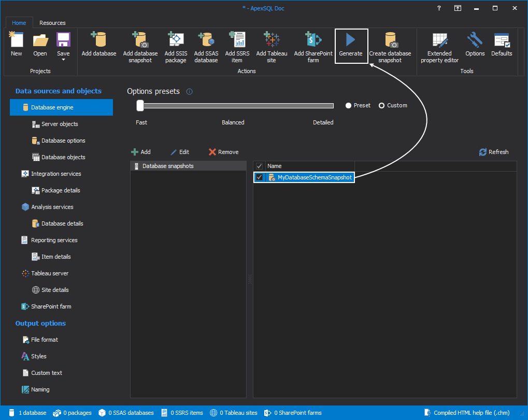Select Integration services

(51, 174)
